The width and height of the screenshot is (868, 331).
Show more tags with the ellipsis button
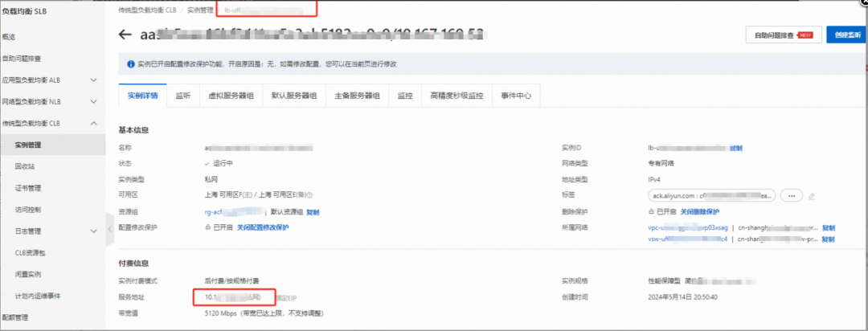tap(792, 195)
